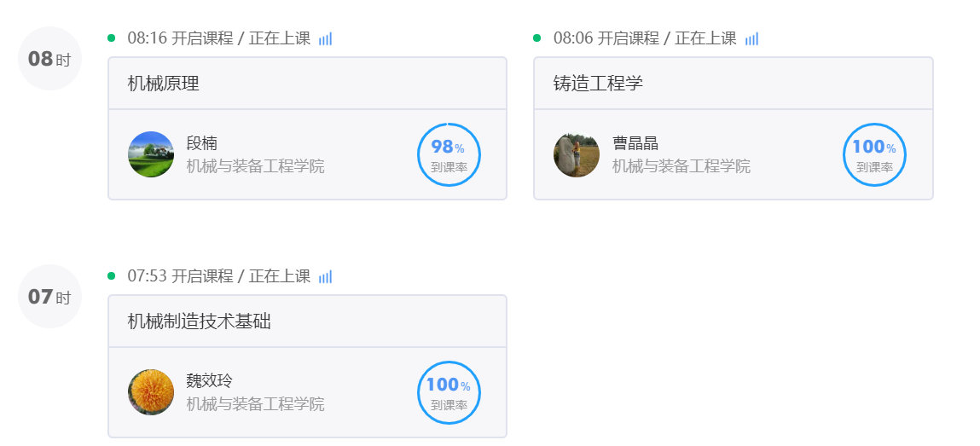Image resolution: width=980 pixels, height=446 pixels.
Task: Open the 机械原理 course title
Action: click(163, 83)
